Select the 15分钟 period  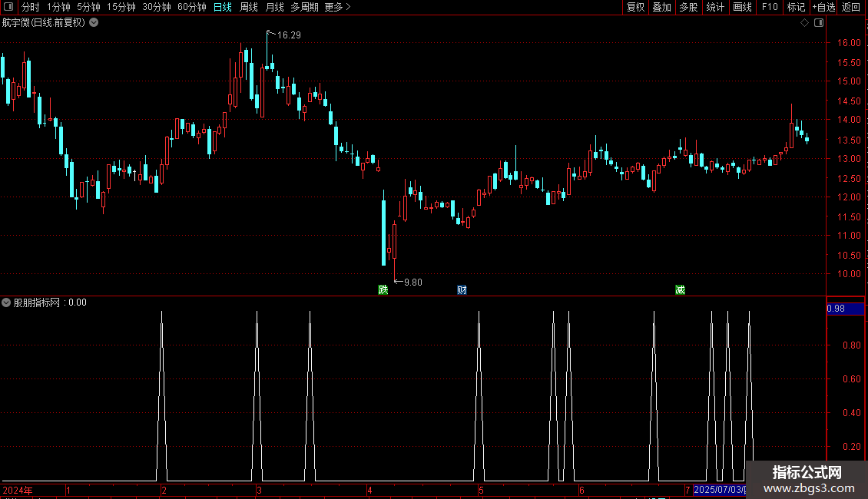click(x=121, y=7)
